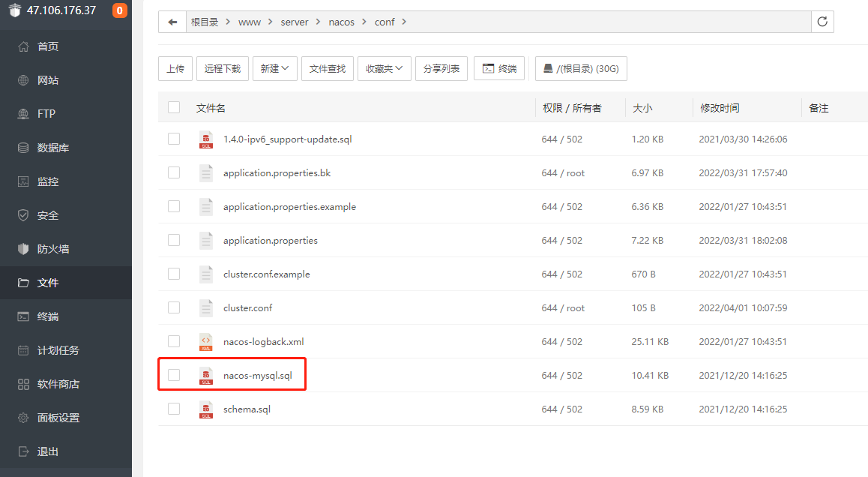The image size is (868, 477).
Task: Click the /(根目录) (30G) disk button
Action: pos(581,69)
